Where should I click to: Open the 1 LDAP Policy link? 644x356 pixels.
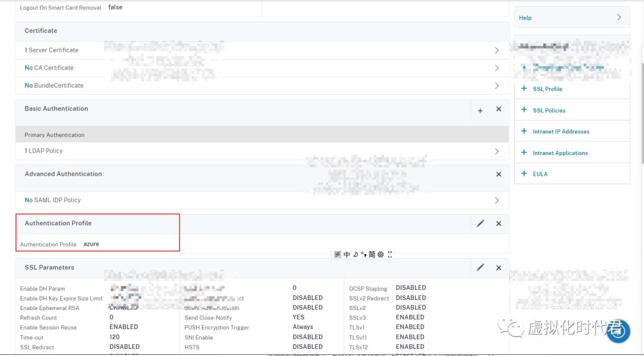(44, 151)
